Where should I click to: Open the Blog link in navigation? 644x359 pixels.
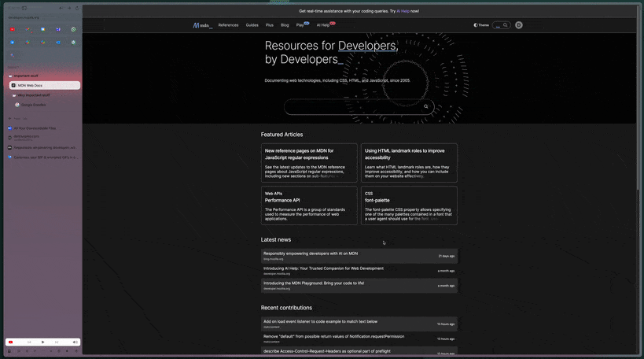(x=285, y=25)
